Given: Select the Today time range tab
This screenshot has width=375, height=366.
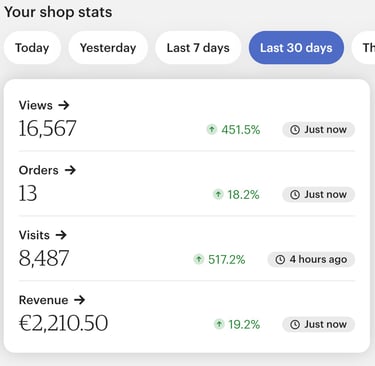Looking at the screenshot, I should click(32, 48).
